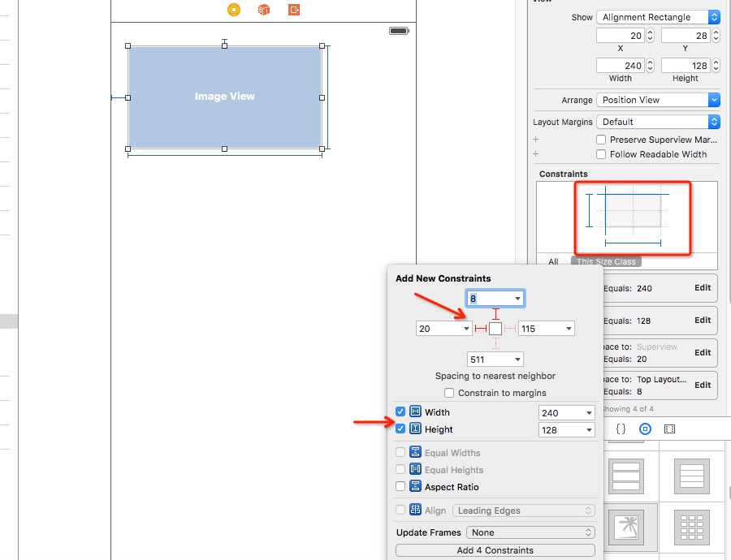Select the Collection View grid library item
The image size is (731, 560).
click(x=692, y=528)
